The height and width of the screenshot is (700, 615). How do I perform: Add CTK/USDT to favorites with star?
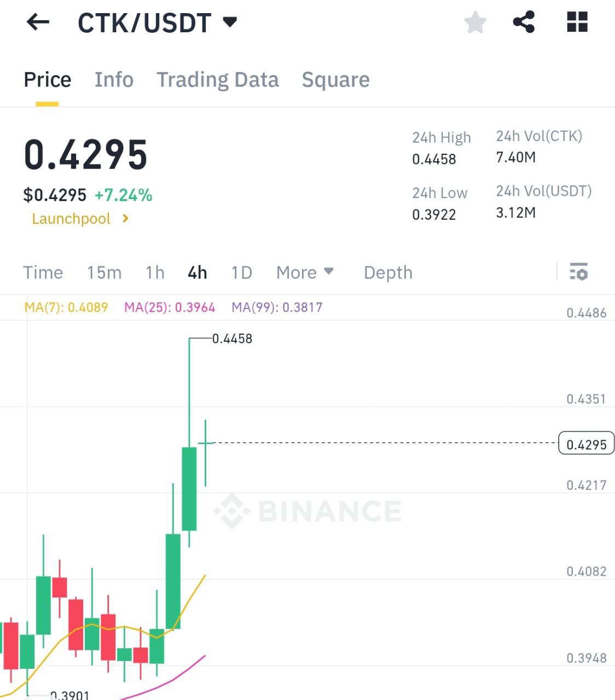pos(475,23)
